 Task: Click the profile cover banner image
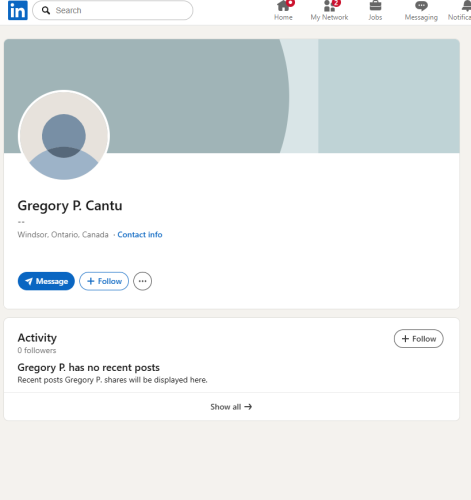tap(232, 96)
